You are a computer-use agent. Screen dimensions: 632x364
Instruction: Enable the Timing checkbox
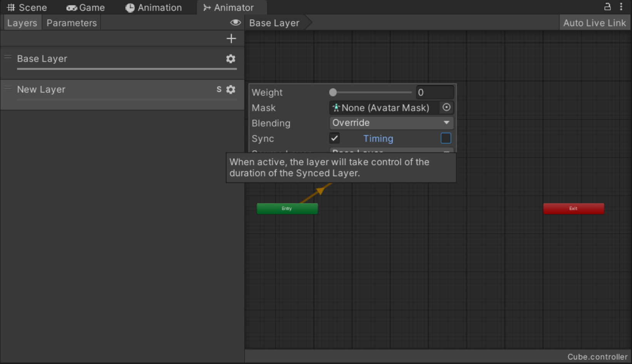tap(446, 138)
